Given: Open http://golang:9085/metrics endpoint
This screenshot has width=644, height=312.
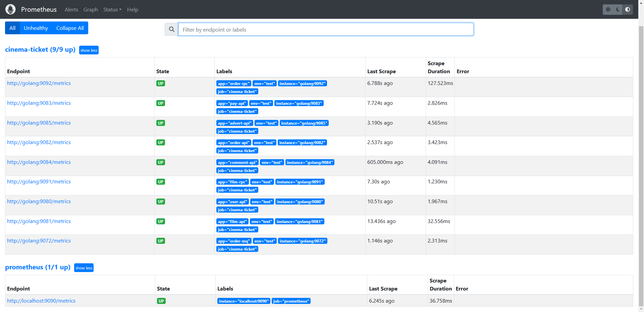Looking at the screenshot, I should pos(39,123).
